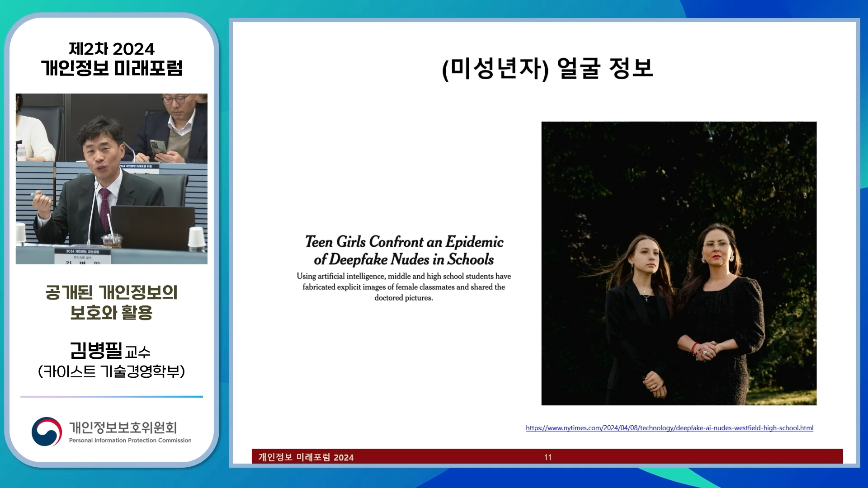Screen dimensions: 868x488
Task: Select the headline 'Teen Girls Confront an Epidemic'
Action: click(404, 242)
